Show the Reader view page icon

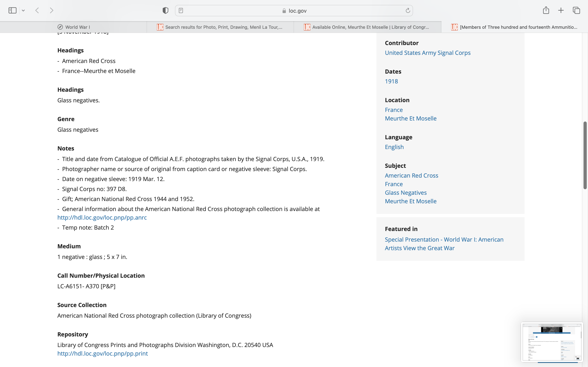181,10
